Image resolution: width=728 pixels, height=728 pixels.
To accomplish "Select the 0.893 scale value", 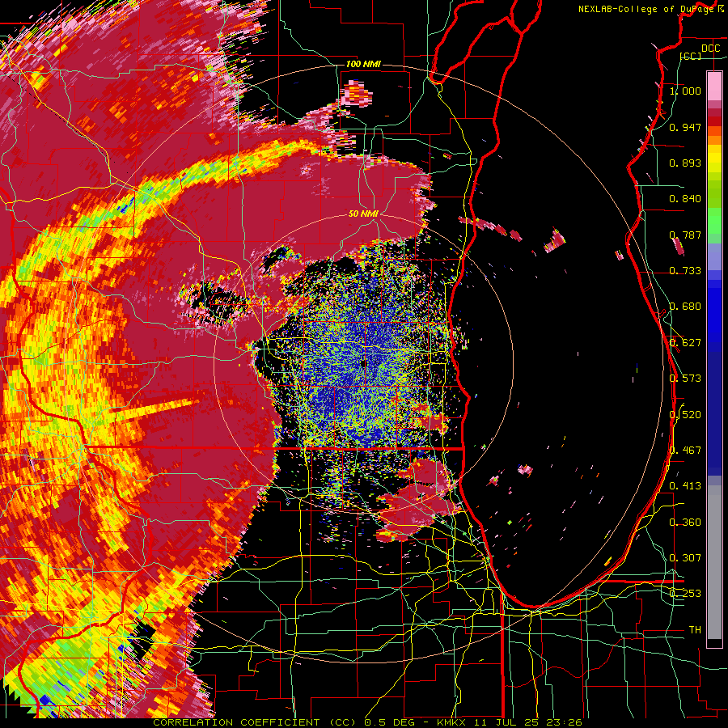I will point(685,163).
